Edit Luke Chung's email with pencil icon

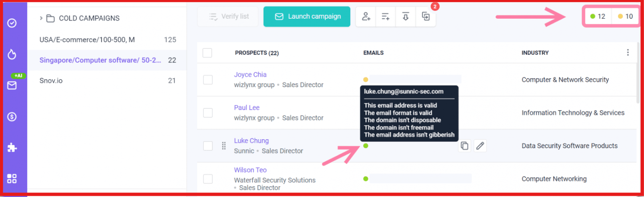pyautogui.click(x=480, y=145)
